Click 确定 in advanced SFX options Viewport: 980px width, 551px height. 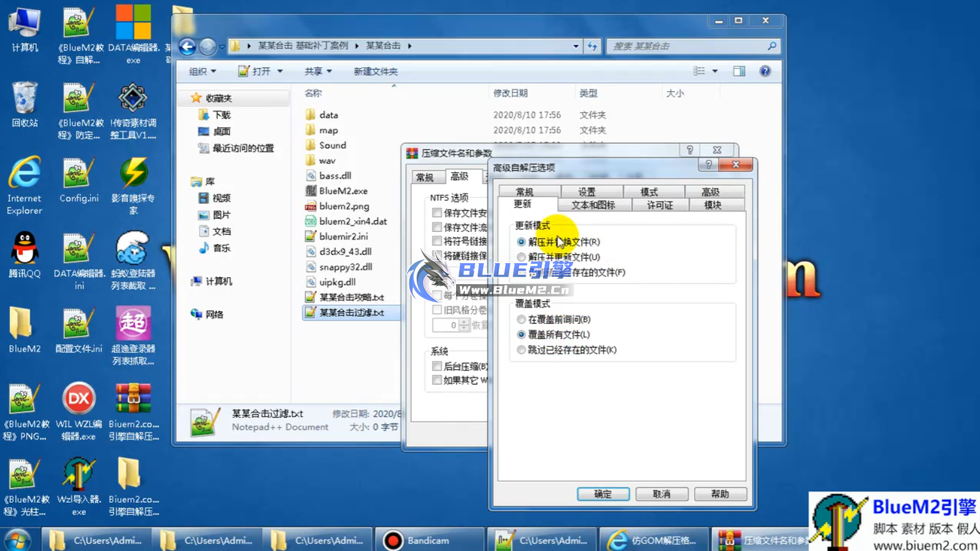603,494
